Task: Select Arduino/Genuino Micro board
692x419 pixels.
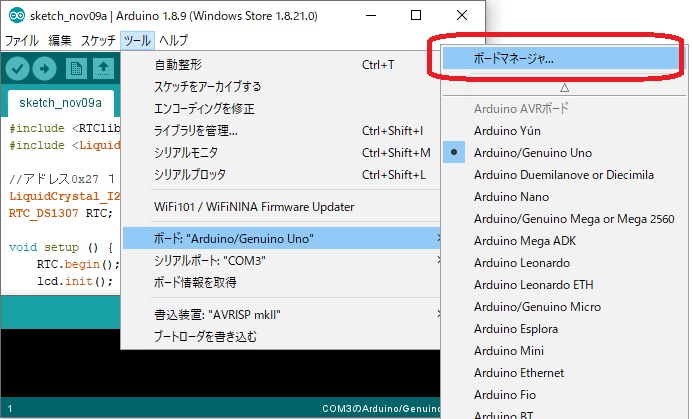Action: [564, 307]
